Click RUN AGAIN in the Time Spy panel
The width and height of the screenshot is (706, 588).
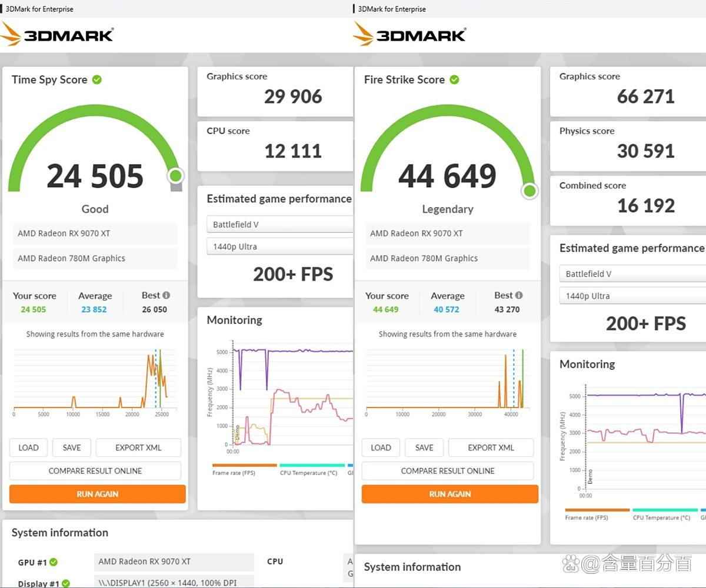[x=98, y=494]
